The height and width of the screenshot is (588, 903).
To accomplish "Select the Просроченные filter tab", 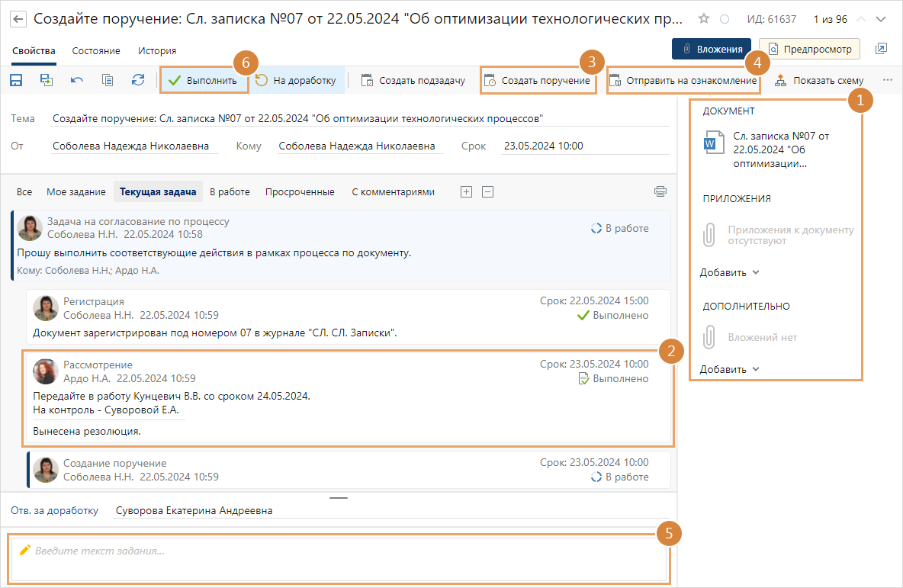I will (x=300, y=192).
